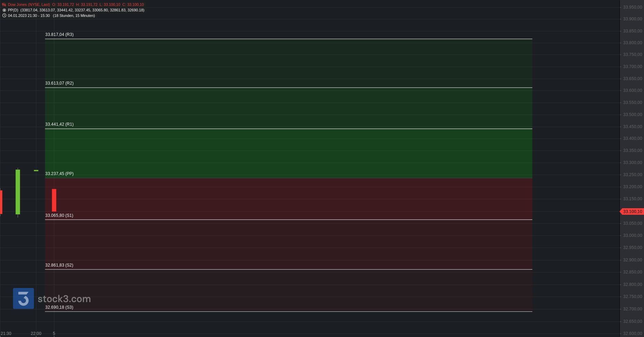Select the PP(D) indicator label

13,10
